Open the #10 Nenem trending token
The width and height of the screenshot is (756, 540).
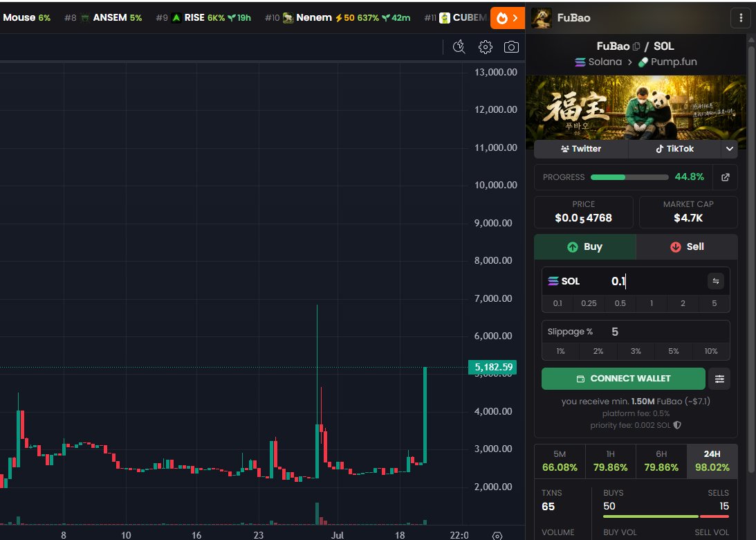[338, 18]
